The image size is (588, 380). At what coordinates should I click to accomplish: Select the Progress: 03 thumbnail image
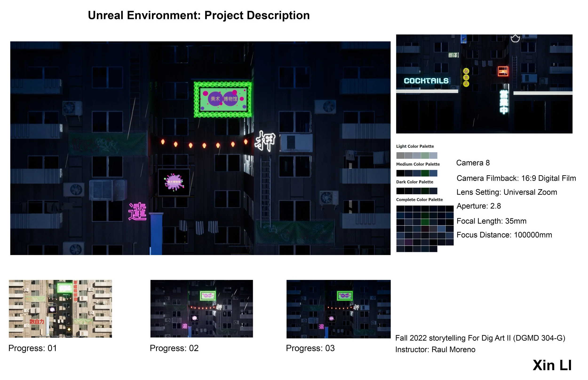[338, 309]
